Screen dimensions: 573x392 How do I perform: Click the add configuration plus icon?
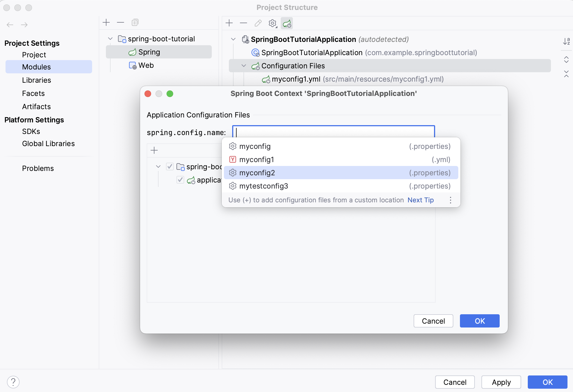(155, 150)
